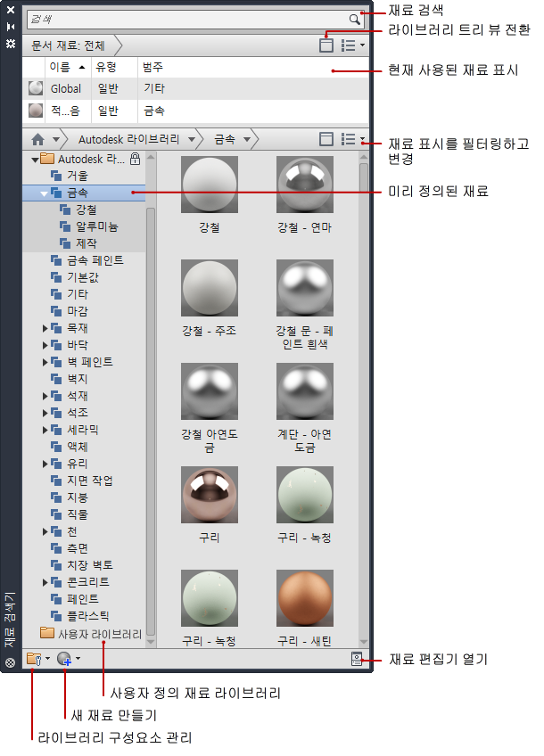The image size is (544, 756).
Task: Select the 적...음 material swatch icon
Action: (x=35, y=111)
